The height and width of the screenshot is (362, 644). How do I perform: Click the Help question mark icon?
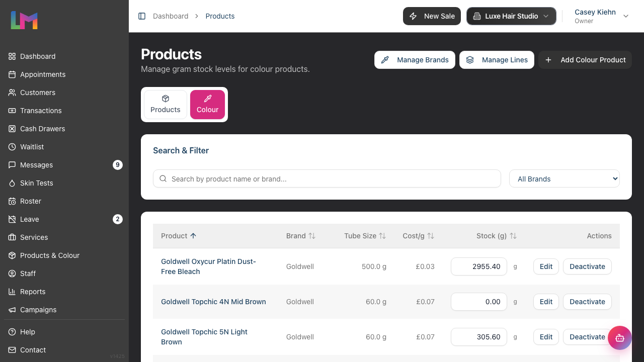pyautogui.click(x=12, y=332)
